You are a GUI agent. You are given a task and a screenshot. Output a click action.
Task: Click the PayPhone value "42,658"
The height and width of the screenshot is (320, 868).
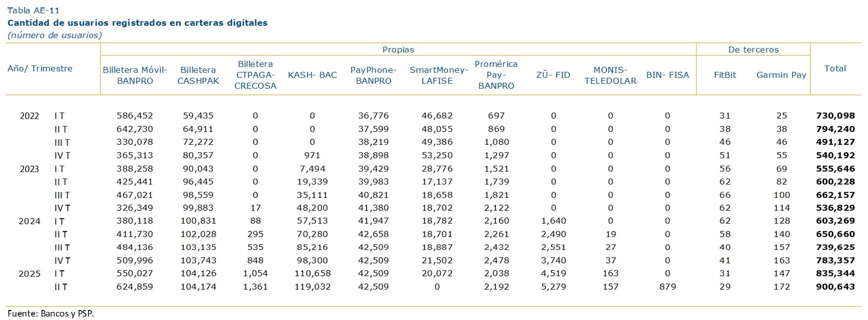374,234
